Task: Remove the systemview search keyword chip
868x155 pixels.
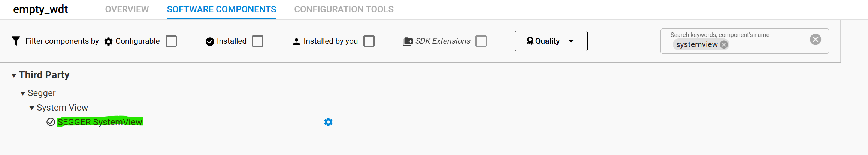Action: click(x=724, y=45)
